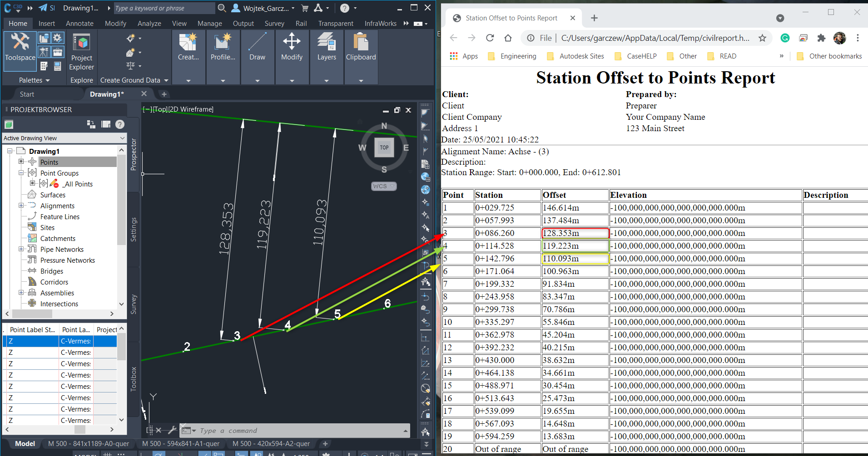Click the help icon in the Projektbrowser panel
868x456 pixels.
pos(120,124)
